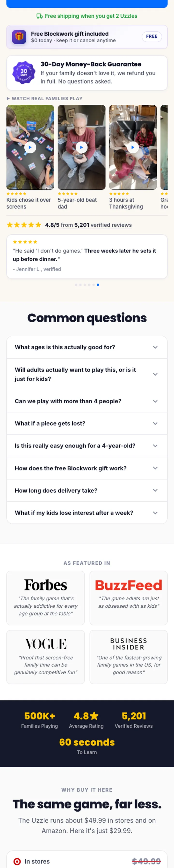174x868 pixels.
Task: Play the 'Kids chose it over screens' video
Action: click(30, 147)
